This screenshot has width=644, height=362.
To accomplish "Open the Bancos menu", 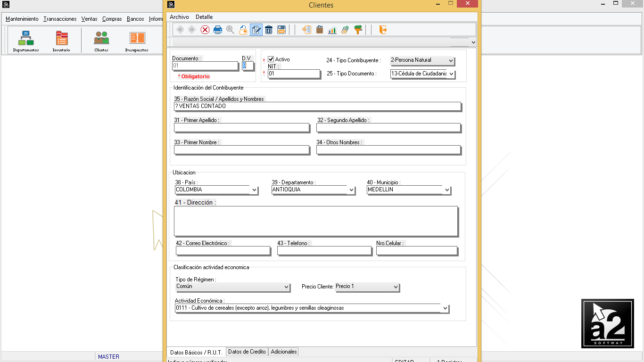I will tap(135, 19).
